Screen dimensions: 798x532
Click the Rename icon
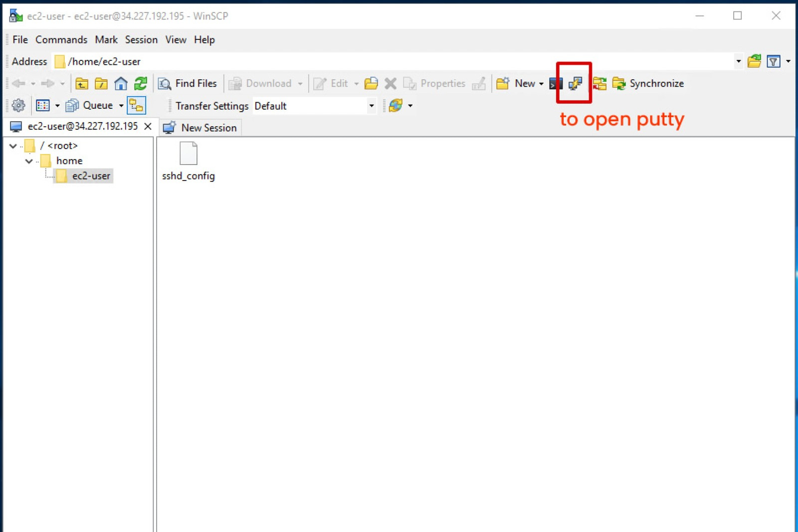[479, 84]
